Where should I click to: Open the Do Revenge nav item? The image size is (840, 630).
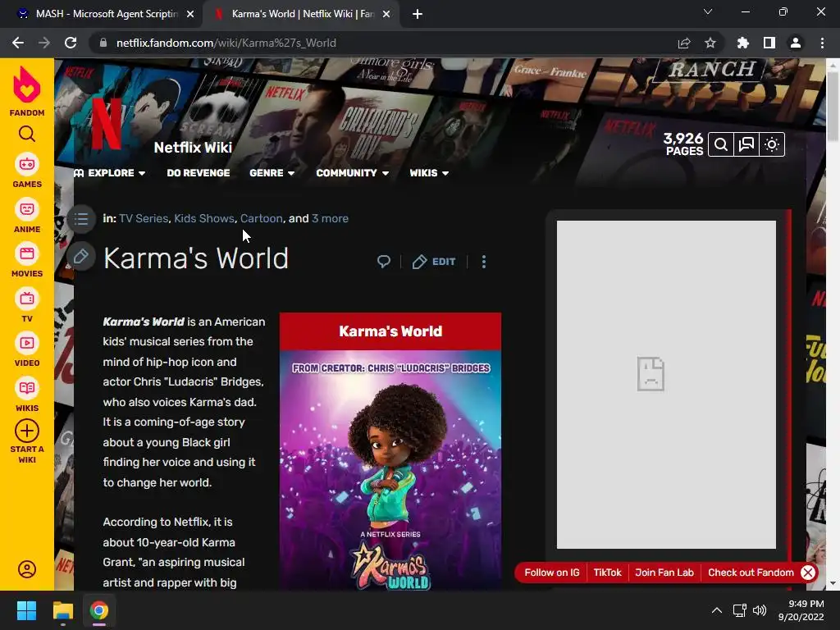[x=199, y=173]
